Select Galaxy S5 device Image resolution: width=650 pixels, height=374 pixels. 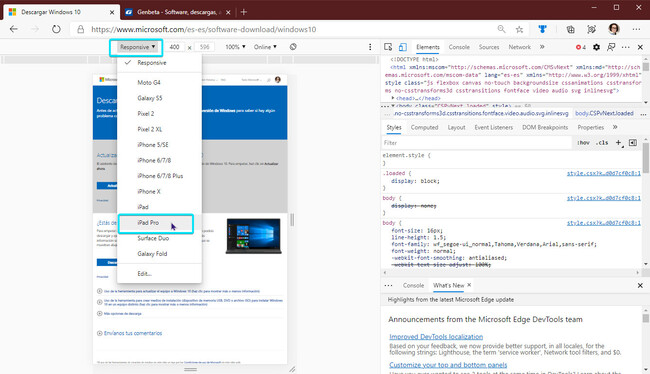(x=160, y=98)
